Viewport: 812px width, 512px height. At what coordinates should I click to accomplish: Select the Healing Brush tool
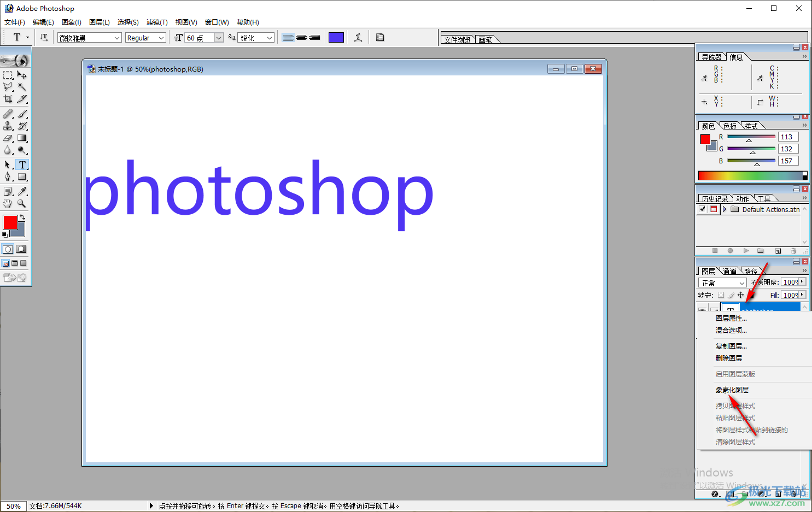coord(8,114)
